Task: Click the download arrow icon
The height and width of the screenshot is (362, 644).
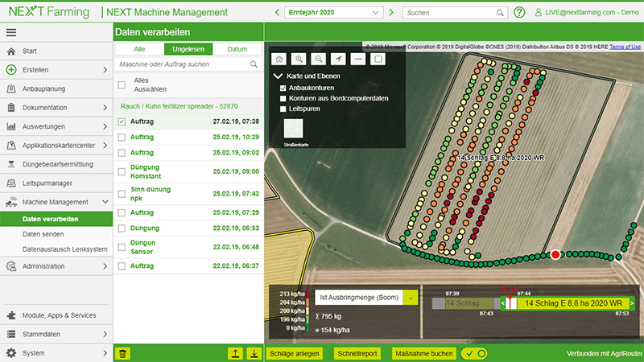Action: [x=254, y=353]
